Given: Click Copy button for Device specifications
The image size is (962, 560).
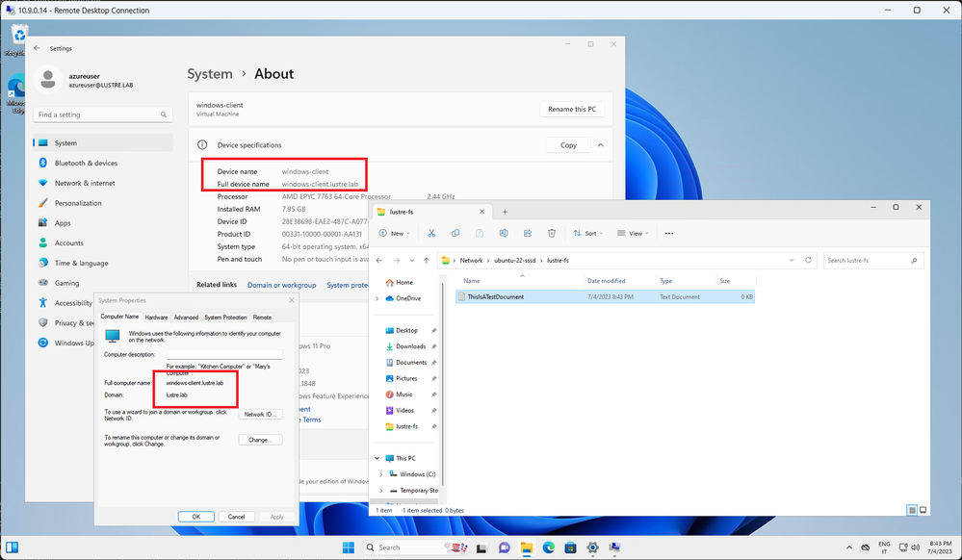Looking at the screenshot, I should [x=568, y=145].
